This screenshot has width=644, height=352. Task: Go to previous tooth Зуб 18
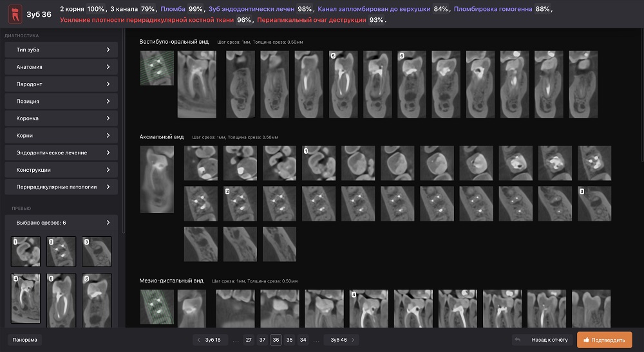(210, 340)
